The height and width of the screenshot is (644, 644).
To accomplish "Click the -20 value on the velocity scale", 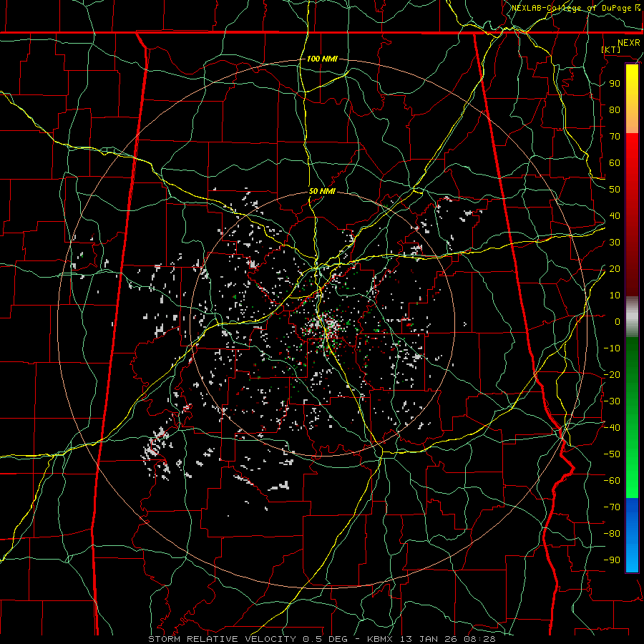I will click(x=612, y=374).
